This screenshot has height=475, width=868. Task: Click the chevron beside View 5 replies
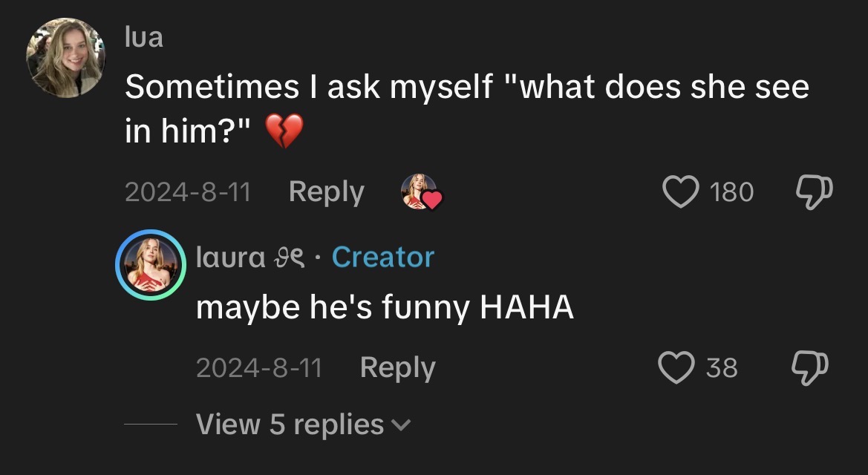pyautogui.click(x=401, y=425)
